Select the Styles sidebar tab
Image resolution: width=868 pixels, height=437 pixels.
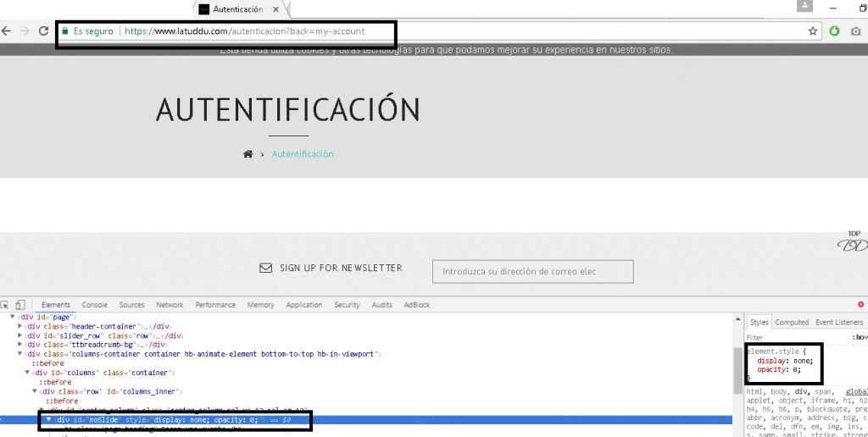click(x=759, y=323)
